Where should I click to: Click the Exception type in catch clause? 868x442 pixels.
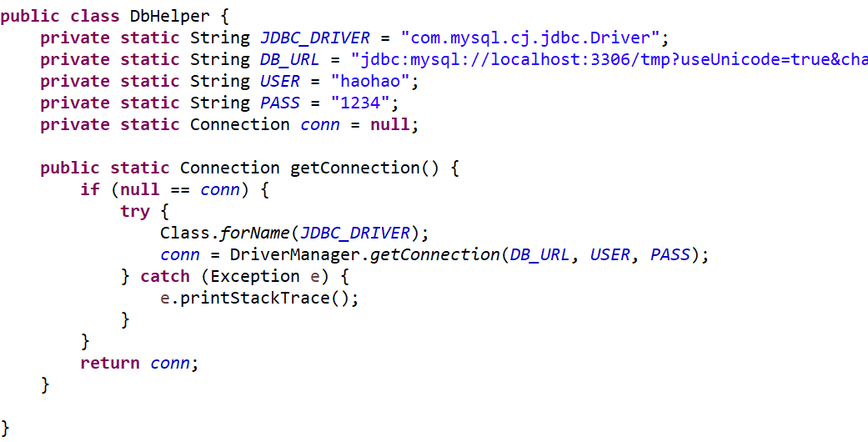254,276
